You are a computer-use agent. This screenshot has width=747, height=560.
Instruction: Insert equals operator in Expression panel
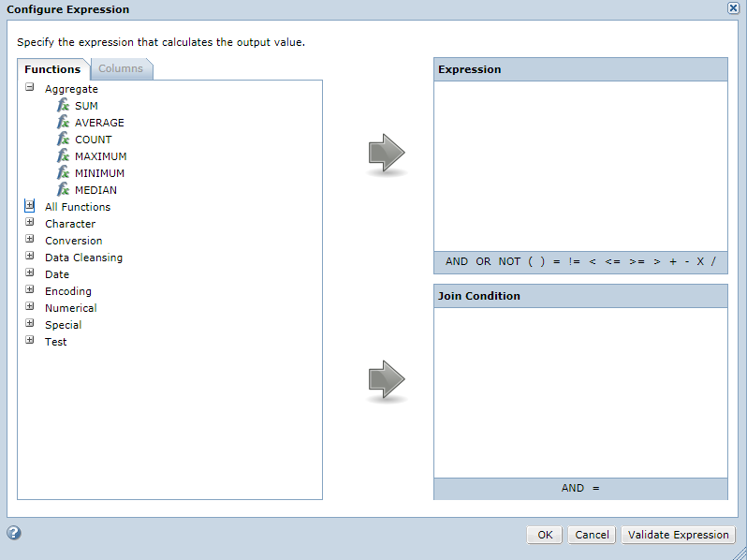pyautogui.click(x=556, y=261)
